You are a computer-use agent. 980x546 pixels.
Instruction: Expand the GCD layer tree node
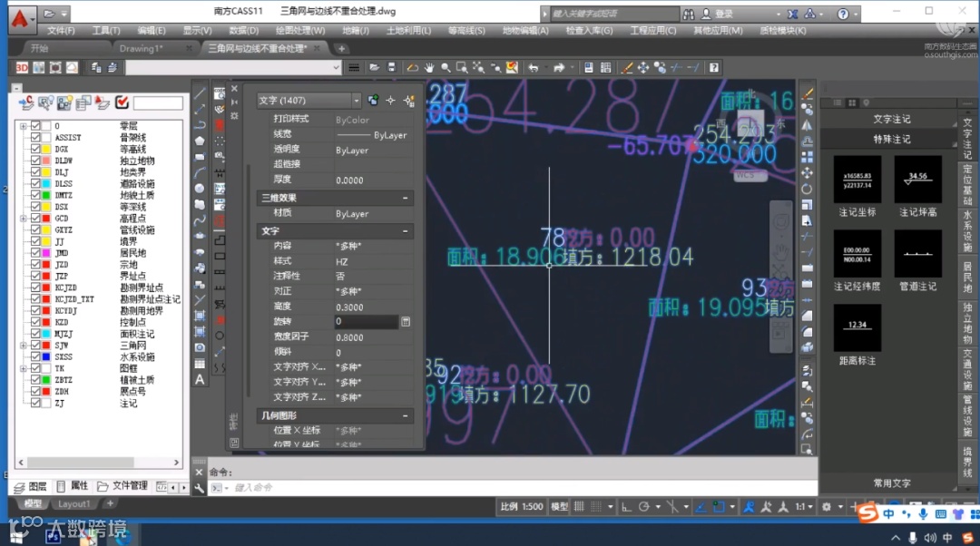23,219
